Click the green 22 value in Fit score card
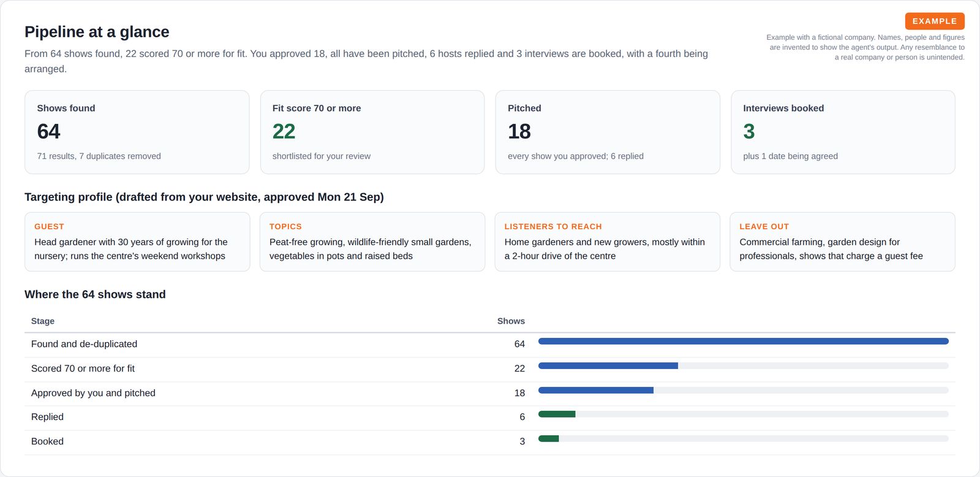 284,131
